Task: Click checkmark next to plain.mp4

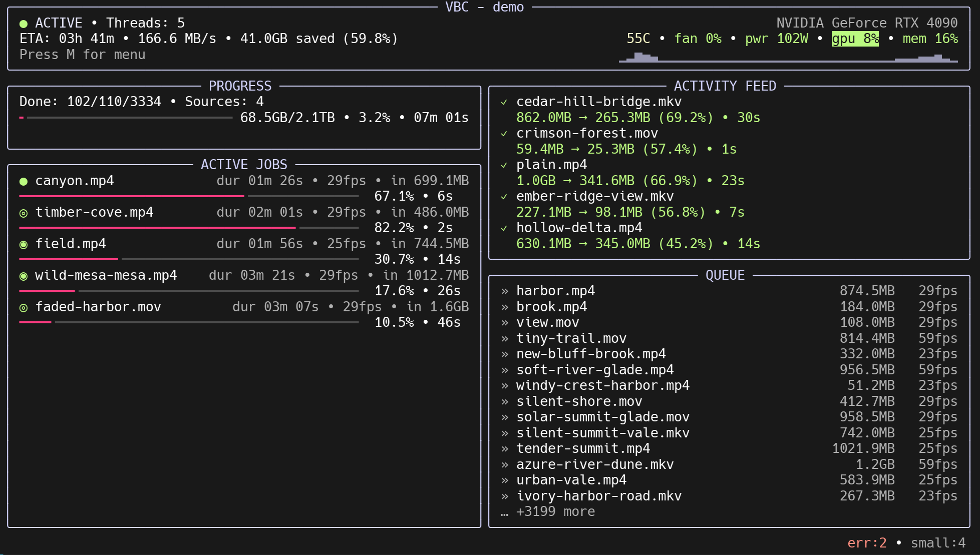Action: click(504, 165)
